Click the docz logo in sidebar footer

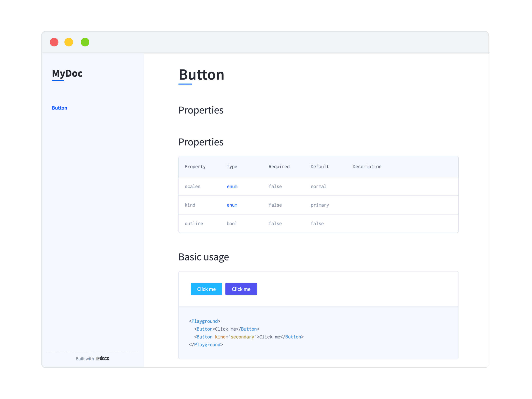(103, 359)
